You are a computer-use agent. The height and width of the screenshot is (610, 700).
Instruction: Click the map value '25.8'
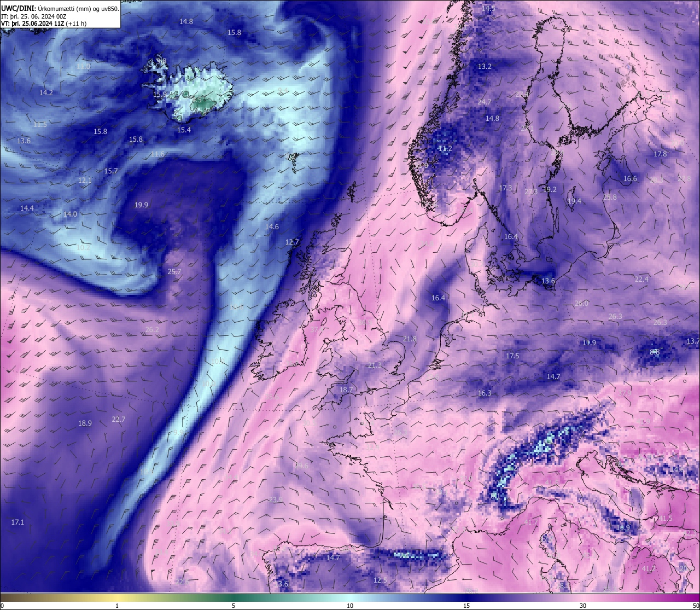[x=610, y=197]
